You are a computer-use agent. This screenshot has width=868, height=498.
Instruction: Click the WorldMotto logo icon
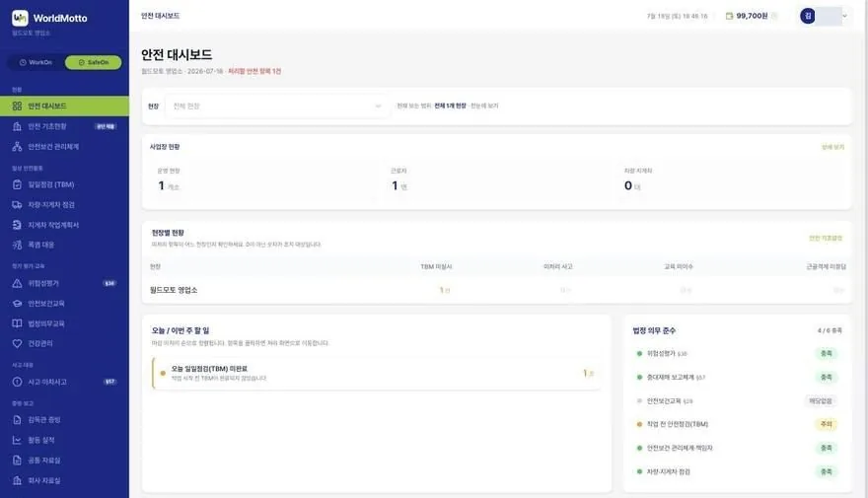click(x=20, y=19)
